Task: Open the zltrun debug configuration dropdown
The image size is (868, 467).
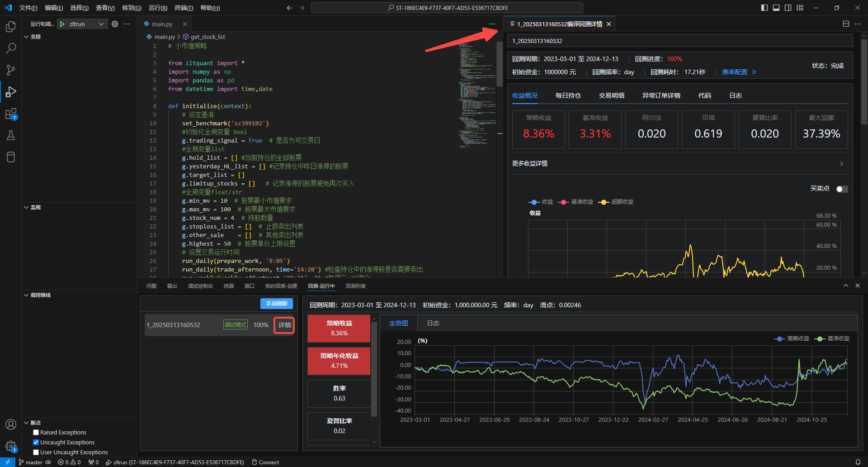Action: [86, 24]
